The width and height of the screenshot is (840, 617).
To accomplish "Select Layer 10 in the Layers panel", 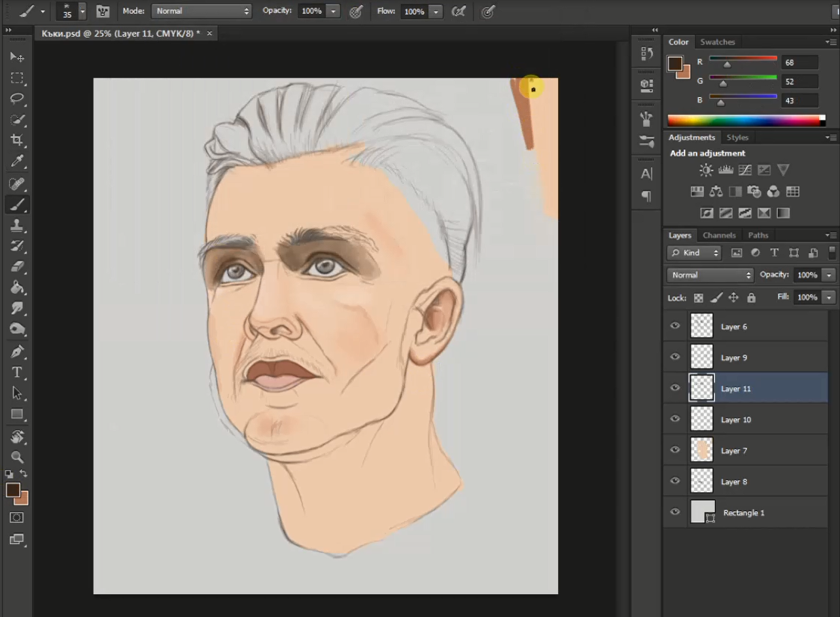I will (736, 420).
